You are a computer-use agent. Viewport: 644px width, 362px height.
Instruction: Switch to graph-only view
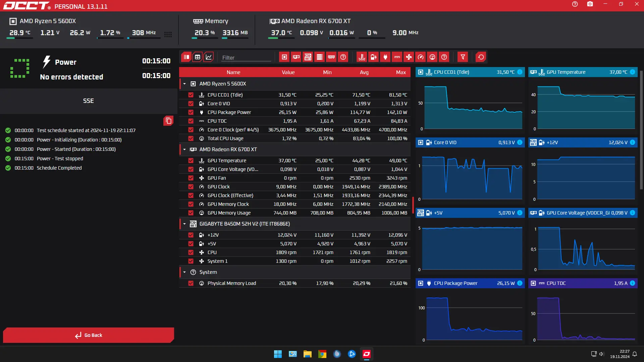click(x=209, y=57)
